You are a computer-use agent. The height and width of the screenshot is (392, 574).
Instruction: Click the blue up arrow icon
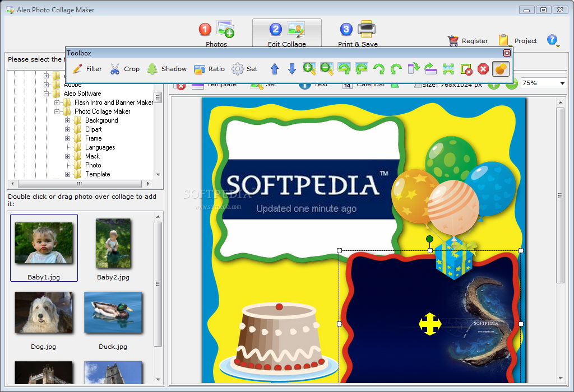275,69
